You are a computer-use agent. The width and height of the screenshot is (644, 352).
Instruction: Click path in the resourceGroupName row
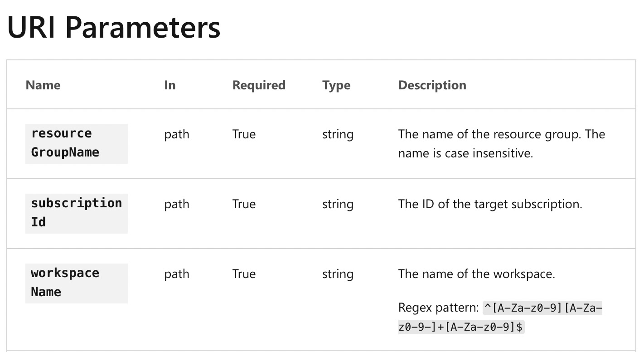coord(177,134)
